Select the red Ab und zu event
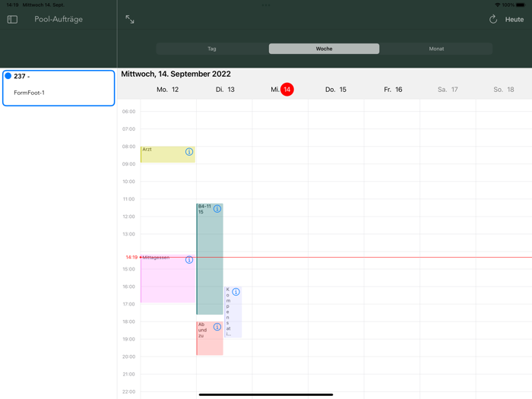The height and width of the screenshot is (399, 532). tap(210, 338)
